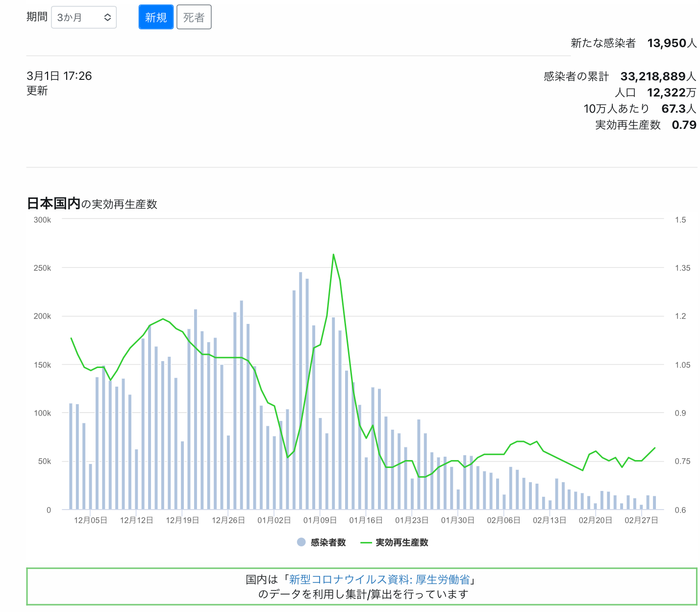Viewport: 700px width, 612px height.
Task: Switch to the 死者 view
Action: 194,18
